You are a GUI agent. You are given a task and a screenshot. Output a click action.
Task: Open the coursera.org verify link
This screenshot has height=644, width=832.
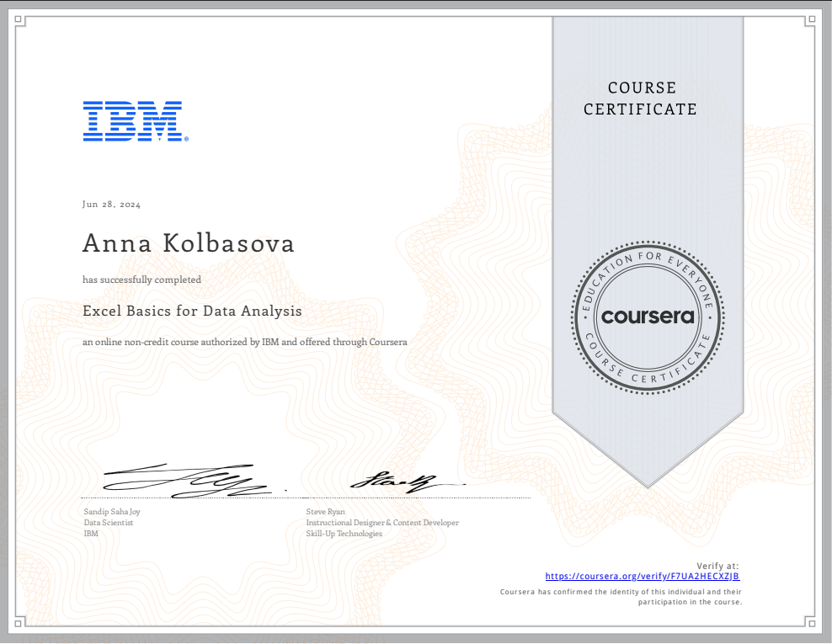point(643,577)
